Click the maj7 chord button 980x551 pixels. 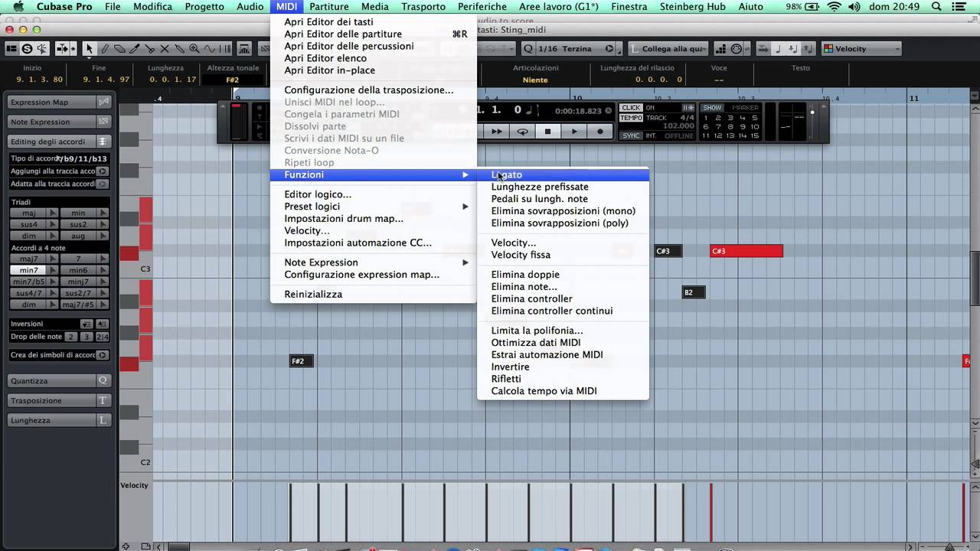click(29, 259)
